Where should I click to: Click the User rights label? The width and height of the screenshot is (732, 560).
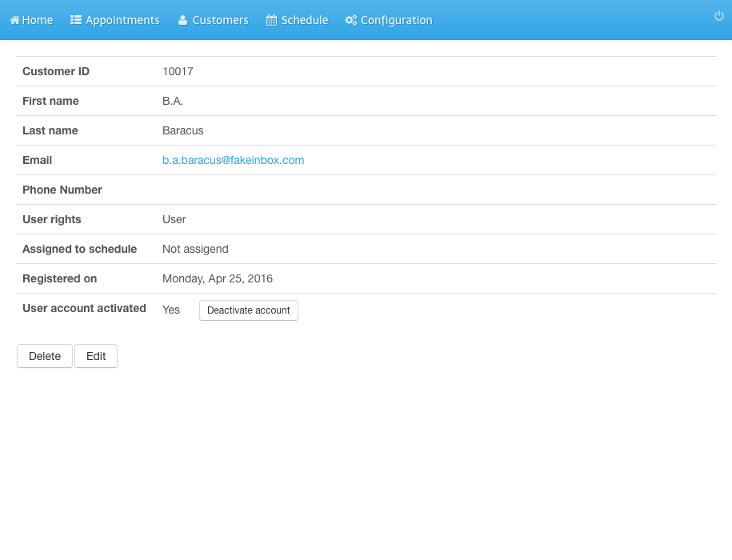[52, 219]
